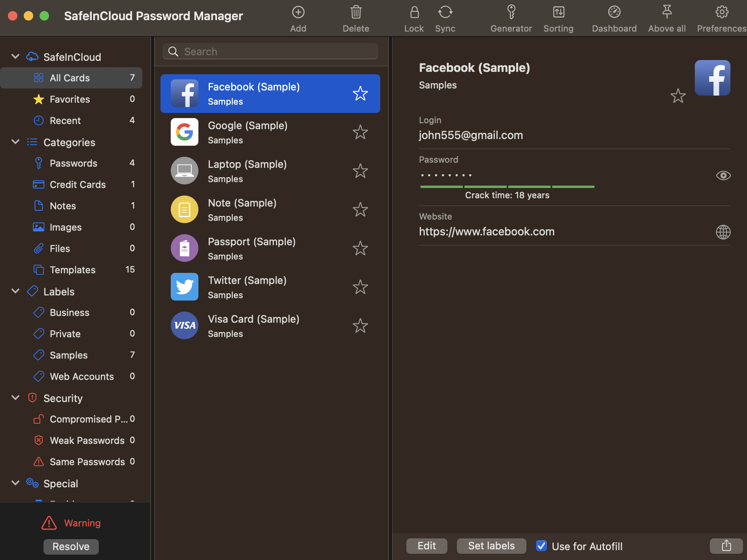Show the Notes category

click(71, 206)
